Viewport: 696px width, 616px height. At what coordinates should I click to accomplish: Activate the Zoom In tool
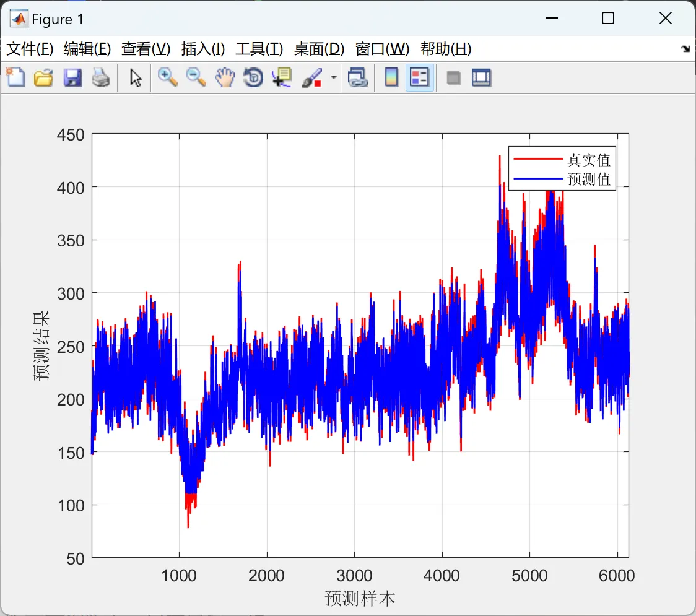point(167,77)
